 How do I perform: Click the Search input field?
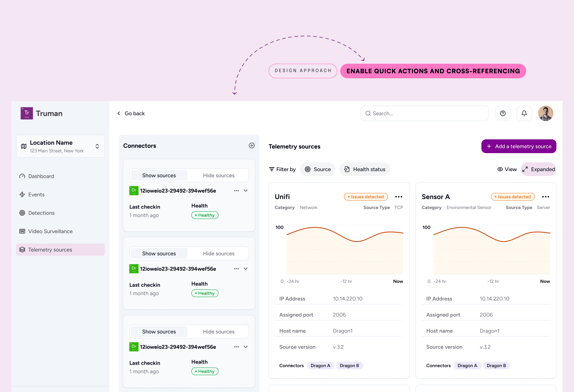[425, 113]
